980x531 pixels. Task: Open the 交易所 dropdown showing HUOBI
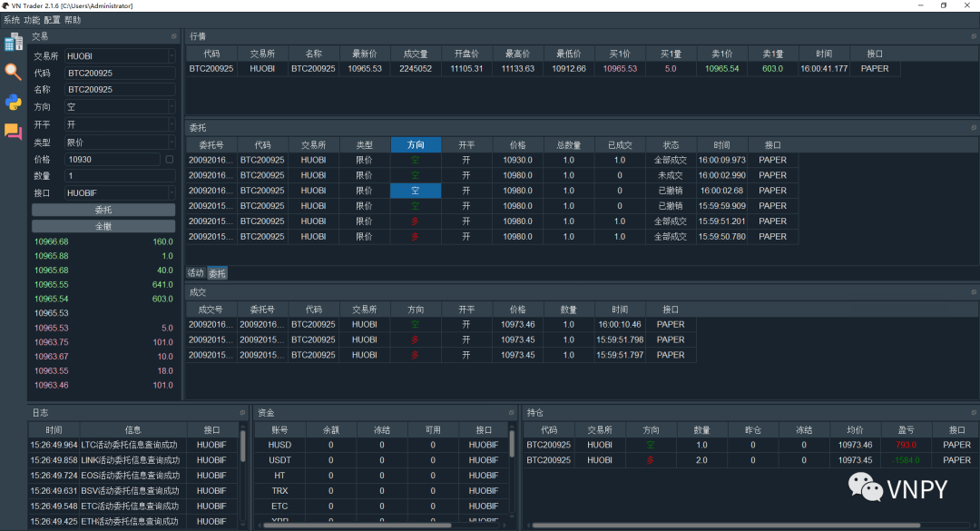[x=120, y=55]
